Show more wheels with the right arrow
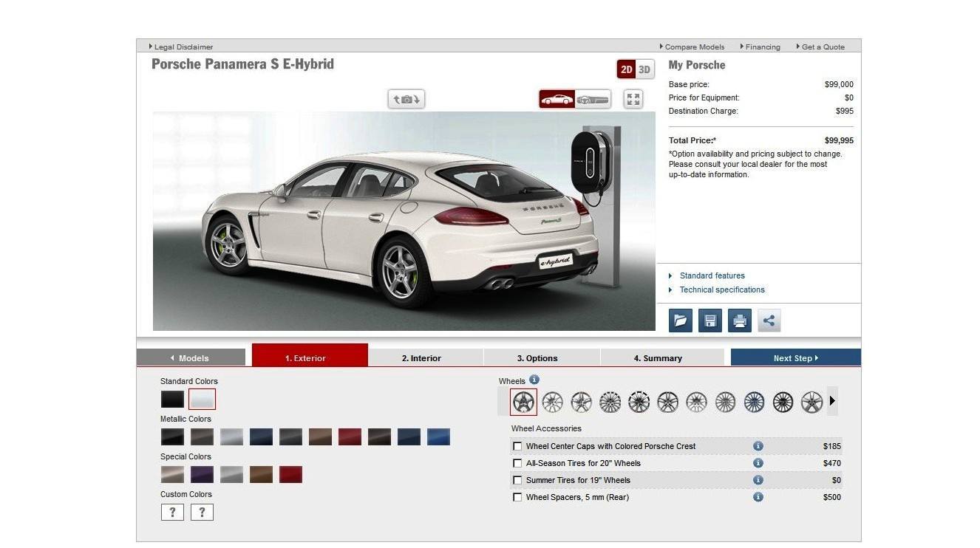 point(832,401)
